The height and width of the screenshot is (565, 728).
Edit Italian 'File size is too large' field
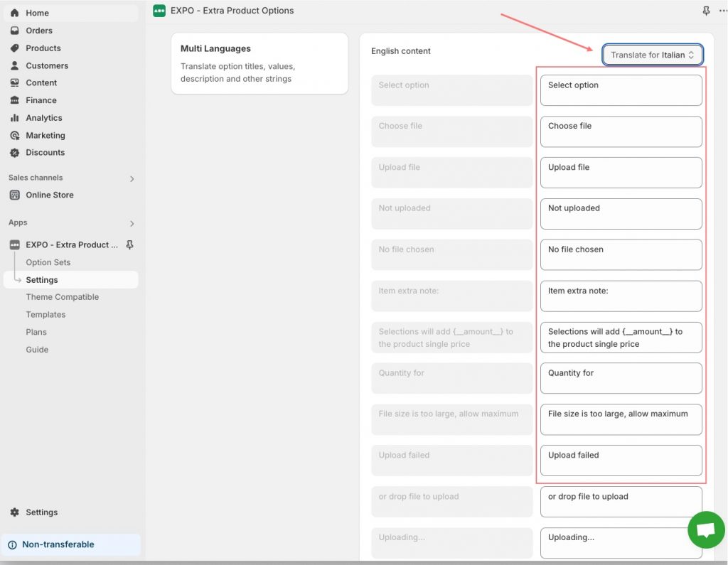coord(621,420)
